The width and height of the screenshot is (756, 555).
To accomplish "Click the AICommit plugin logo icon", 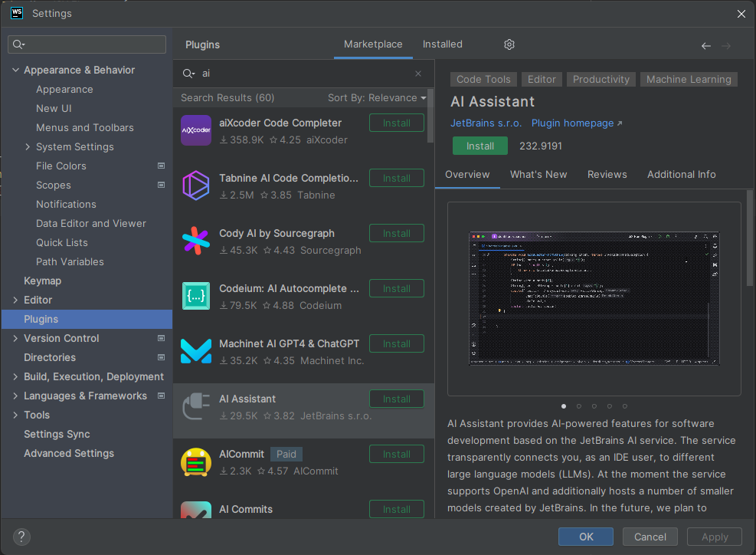I will coord(196,461).
